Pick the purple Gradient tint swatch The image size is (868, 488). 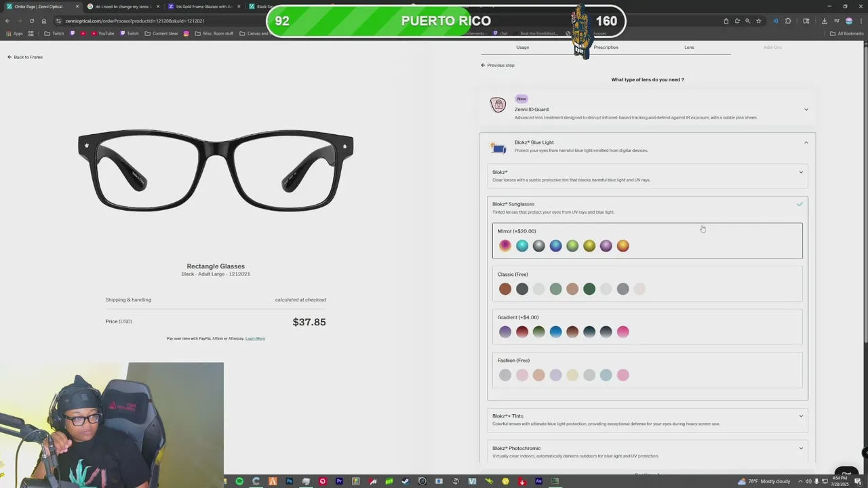[x=505, y=332]
